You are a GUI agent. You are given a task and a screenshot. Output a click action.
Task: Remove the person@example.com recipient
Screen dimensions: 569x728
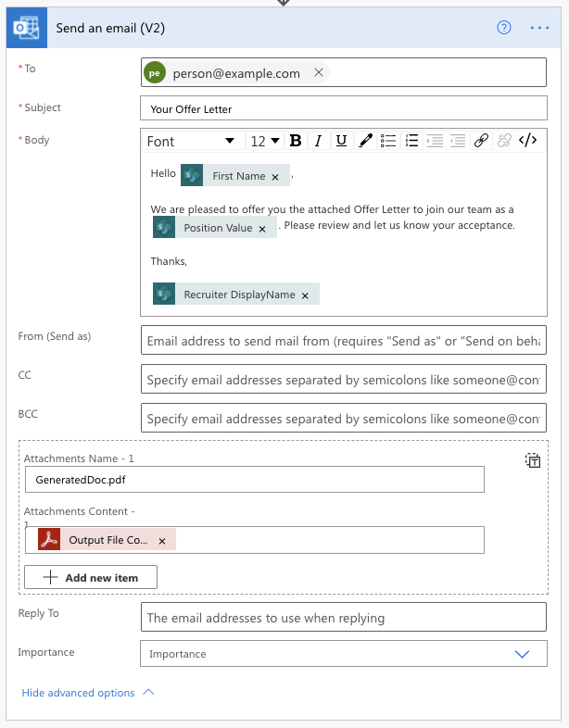319,73
